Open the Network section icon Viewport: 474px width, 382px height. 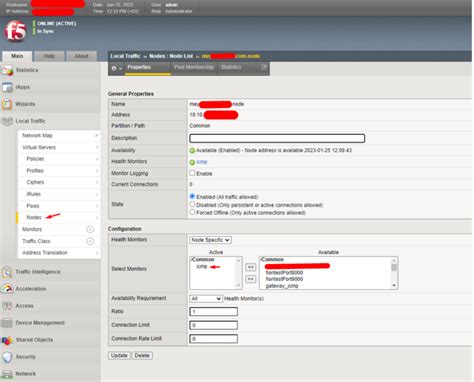coord(7,374)
